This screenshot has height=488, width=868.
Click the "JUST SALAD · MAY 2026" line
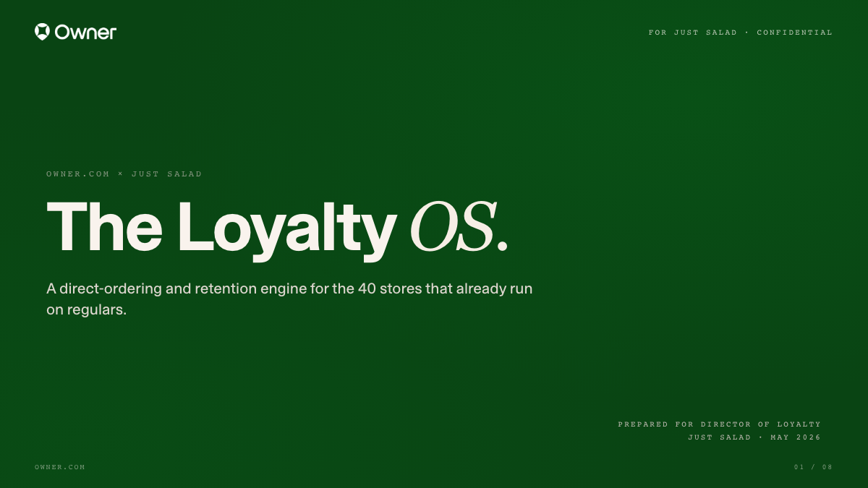754,437
